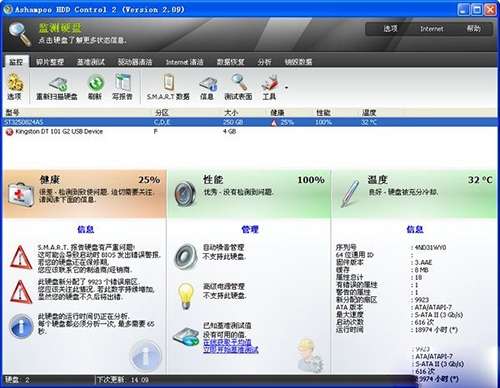Click the thermometer icon beside 温度

351,194
